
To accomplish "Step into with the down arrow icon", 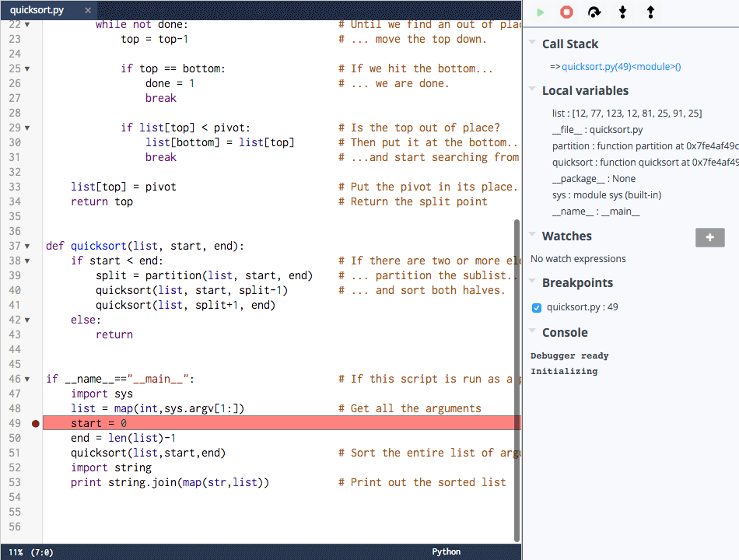I will click(x=622, y=12).
